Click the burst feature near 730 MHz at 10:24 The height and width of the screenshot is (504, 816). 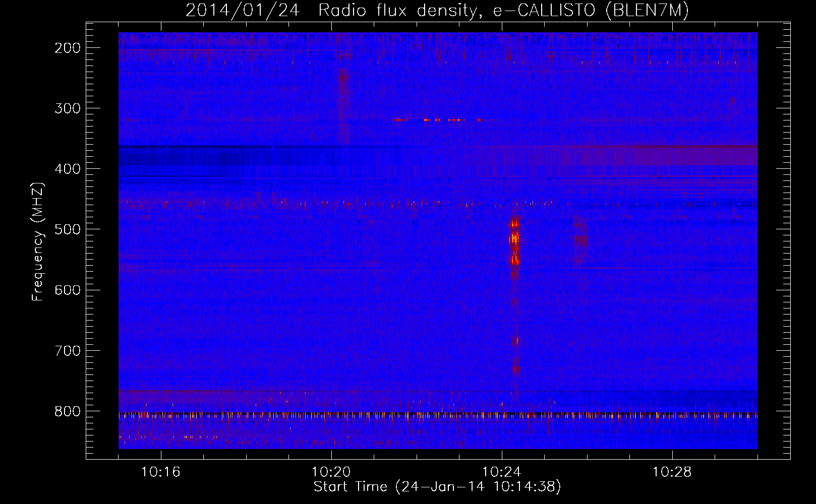[515, 366]
